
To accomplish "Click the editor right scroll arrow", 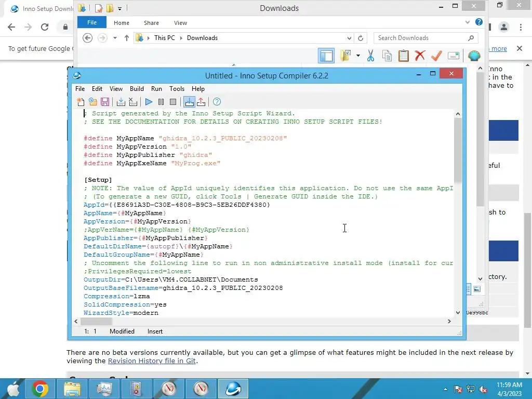I will tap(449, 321).
